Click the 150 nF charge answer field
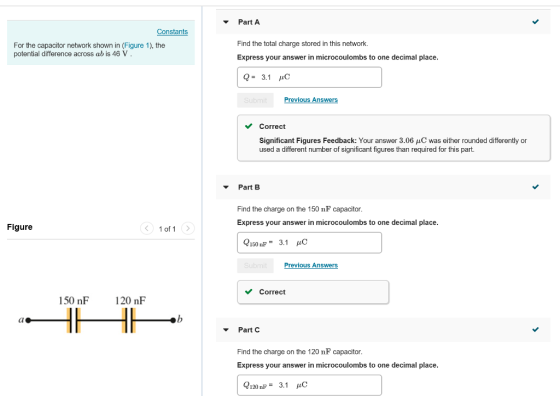 [309, 243]
